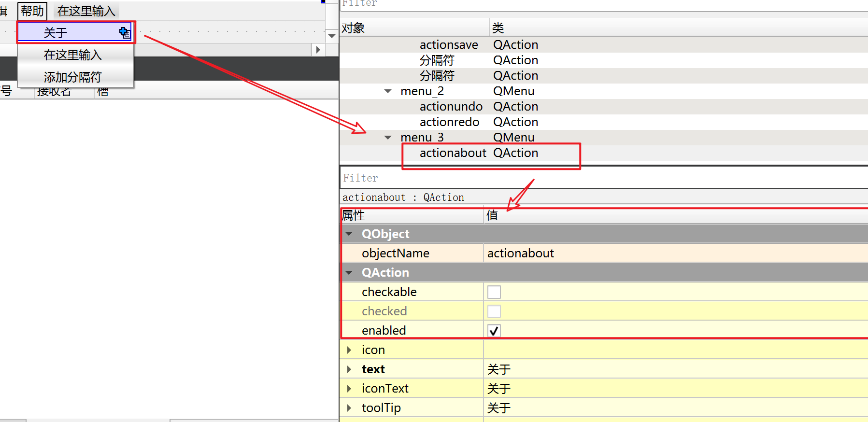Click the iconText value 关于
The height and width of the screenshot is (422, 868).
[x=676, y=388]
